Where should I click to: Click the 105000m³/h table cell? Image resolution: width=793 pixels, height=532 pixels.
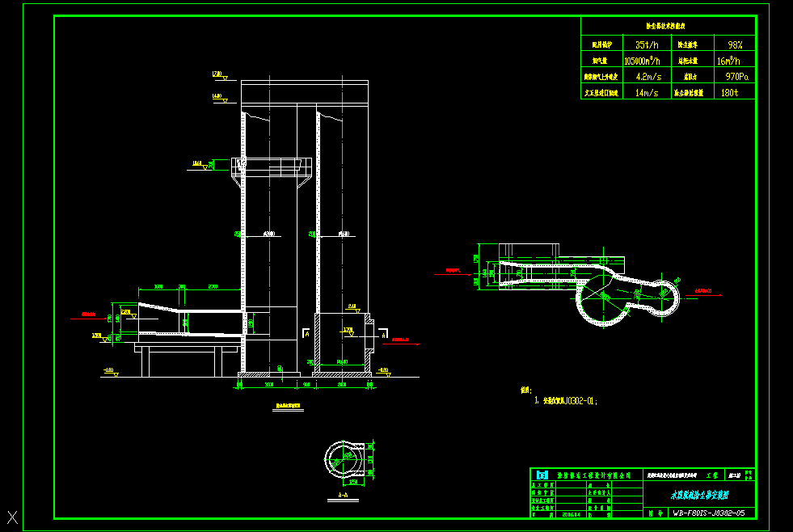coord(643,61)
